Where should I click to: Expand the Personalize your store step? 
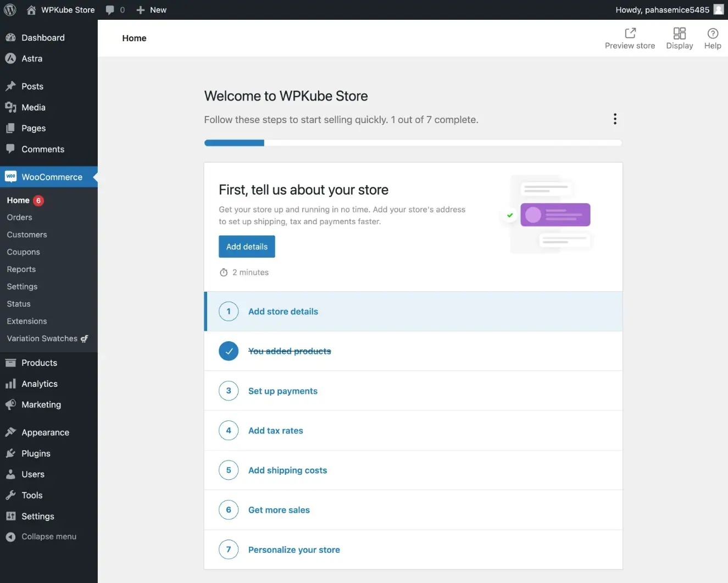pos(413,549)
